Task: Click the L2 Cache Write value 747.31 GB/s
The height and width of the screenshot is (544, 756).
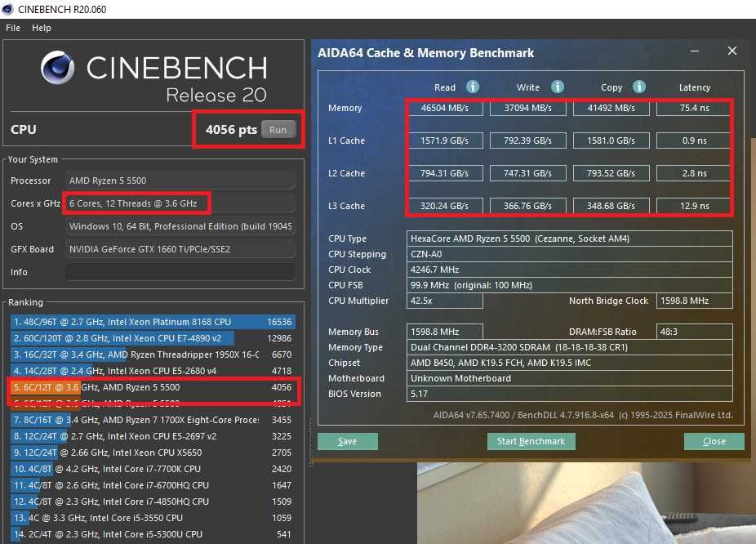Action: point(528,173)
